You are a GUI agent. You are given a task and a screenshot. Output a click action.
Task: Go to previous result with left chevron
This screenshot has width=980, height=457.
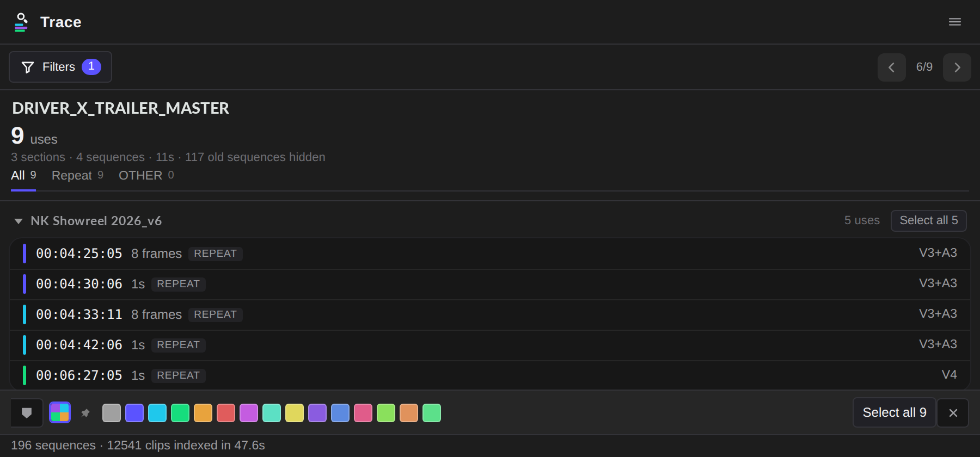[x=891, y=67]
